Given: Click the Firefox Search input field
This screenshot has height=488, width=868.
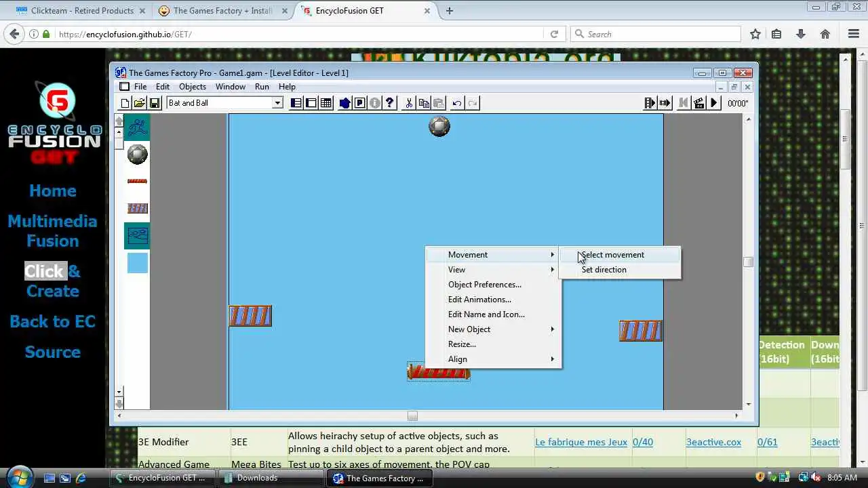Looking at the screenshot, I should (x=656, y=34).
